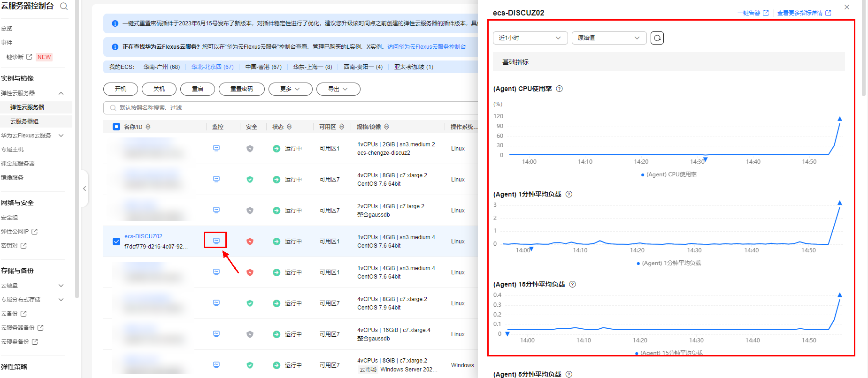Screen dimensions: 868x378
Task: Click help icon beside (Agent) CPU使用率 title
Action: [559, 89]
